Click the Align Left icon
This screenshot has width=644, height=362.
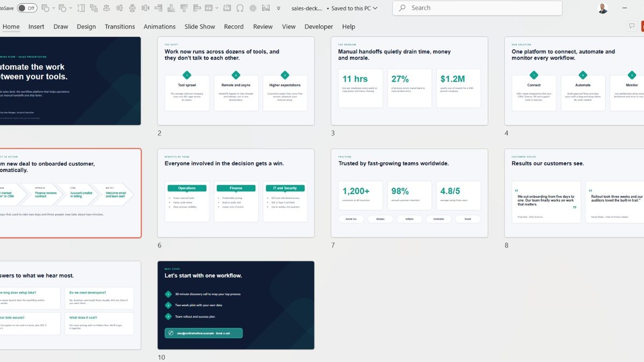[197, 8]
